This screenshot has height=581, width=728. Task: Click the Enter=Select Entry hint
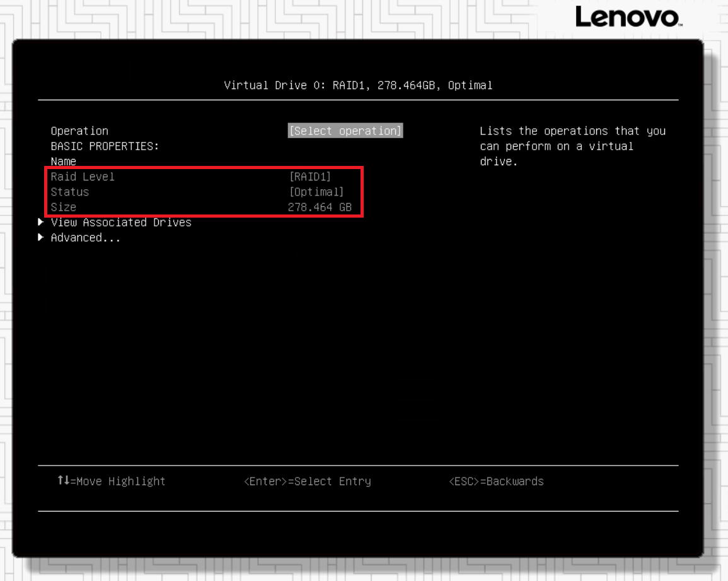pyautogui.click(x=307, y=481)
